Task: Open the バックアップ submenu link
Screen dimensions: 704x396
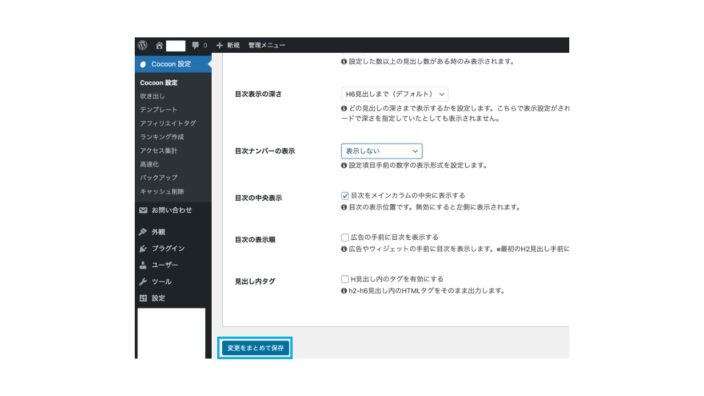Action: [158, 177]
